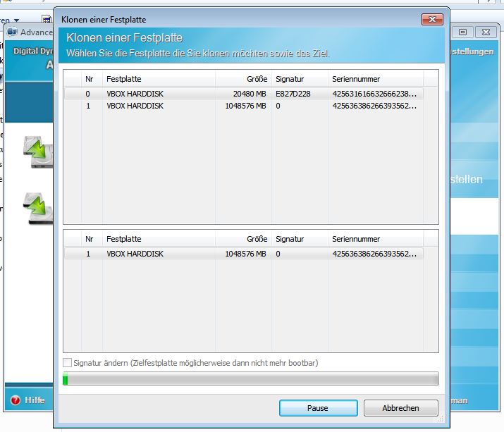Click the background window's close button

point(486,32)
